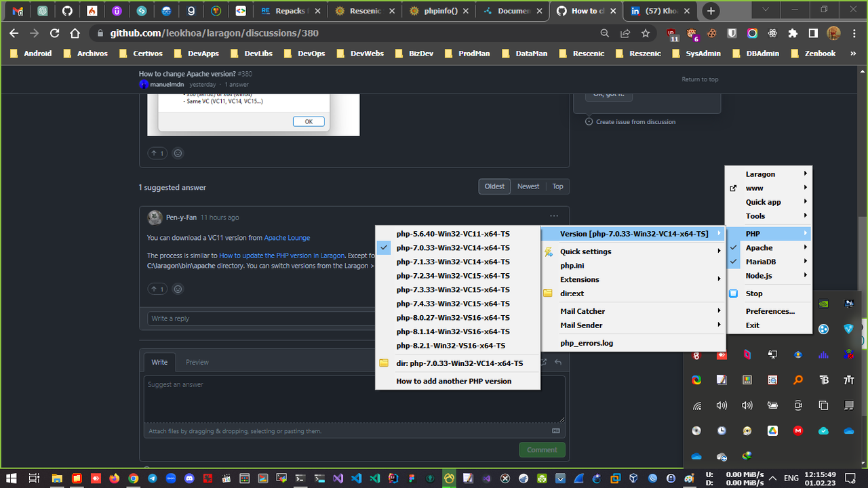
Task: Click the Suggest an answer text area
Action: click(x=354, y=400)
